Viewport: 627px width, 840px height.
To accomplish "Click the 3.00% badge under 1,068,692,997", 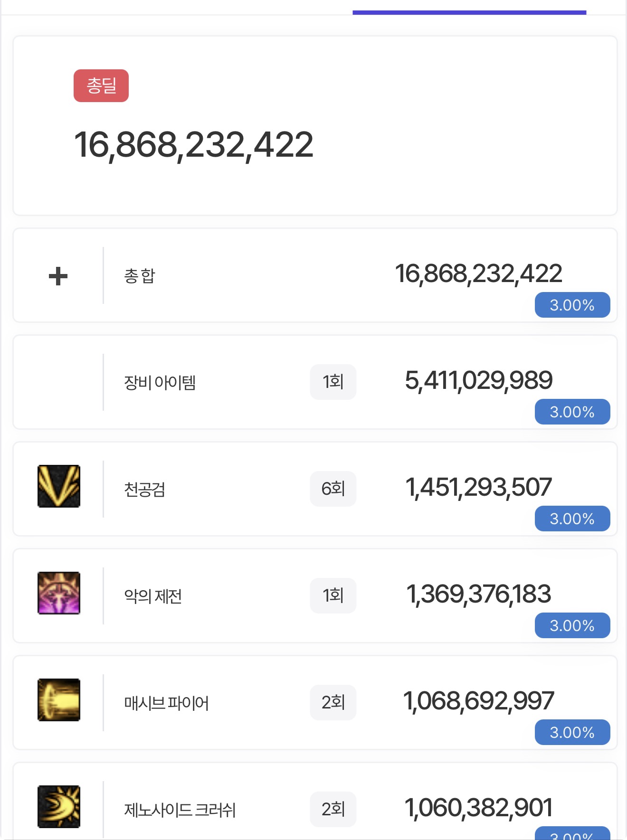I will coord(572,732).
